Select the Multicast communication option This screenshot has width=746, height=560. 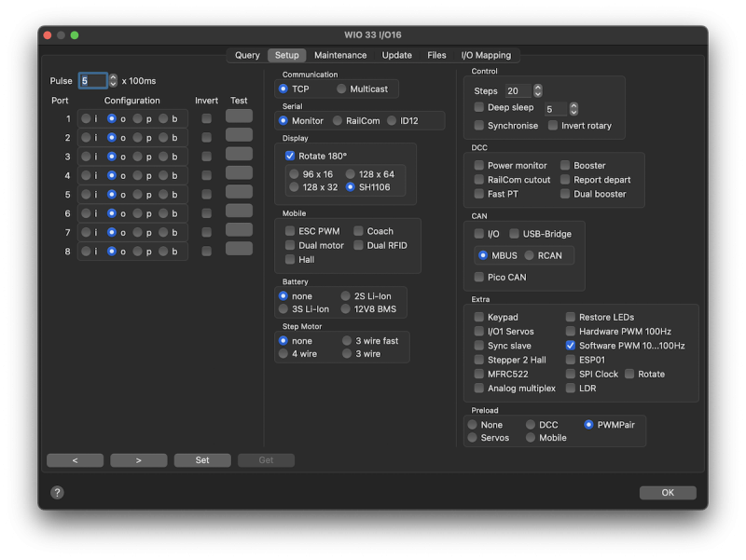pyautogui.click(x=341, y=89)
